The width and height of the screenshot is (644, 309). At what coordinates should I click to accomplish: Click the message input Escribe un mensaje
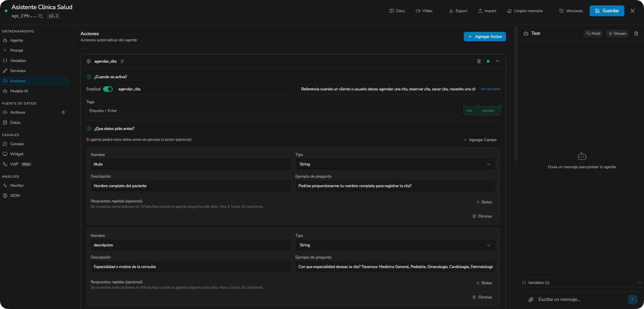tap(581, 300)
